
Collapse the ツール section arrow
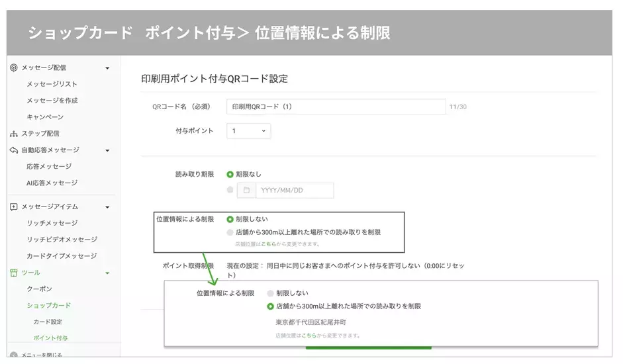coord(107,273)
